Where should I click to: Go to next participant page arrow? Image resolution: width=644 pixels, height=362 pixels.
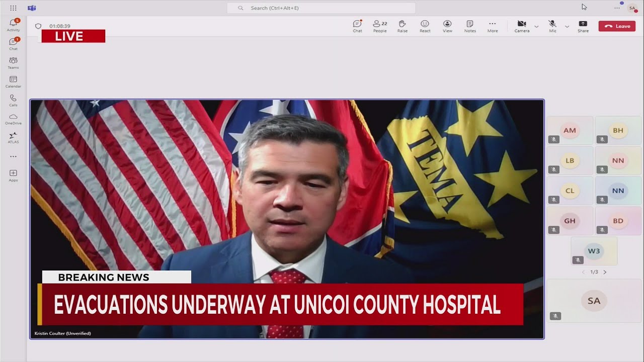[x=605, y=272]
